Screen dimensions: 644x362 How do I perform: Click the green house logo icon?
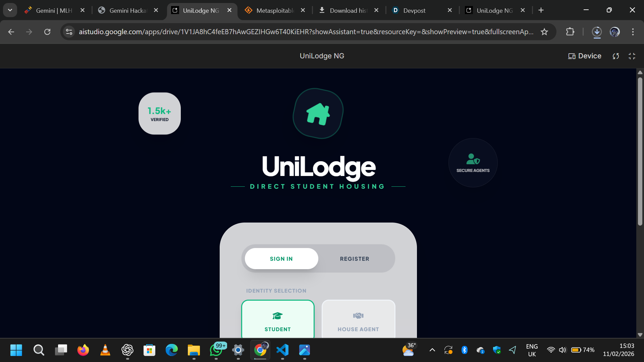(x=318, y=114)
